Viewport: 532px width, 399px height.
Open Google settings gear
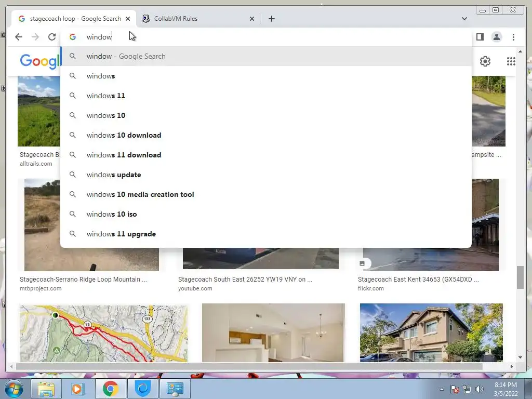point(485,61)
